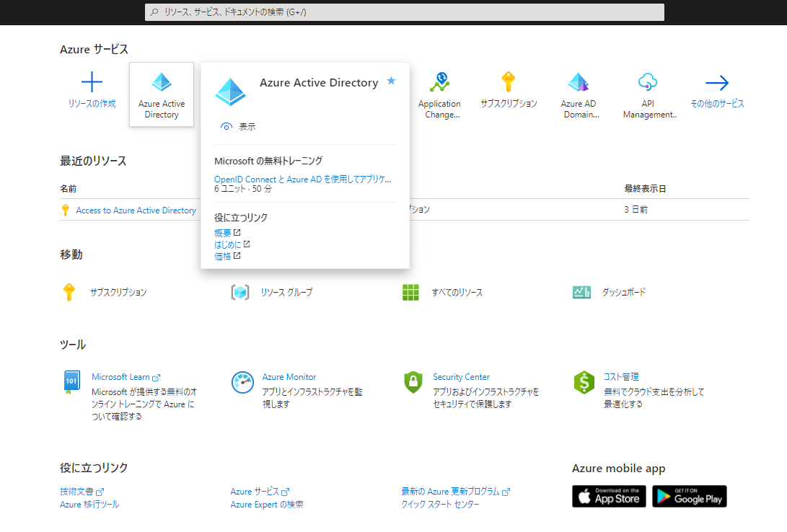Click the 最終表示日 column header
787x532 pixels.
[645, 189]
